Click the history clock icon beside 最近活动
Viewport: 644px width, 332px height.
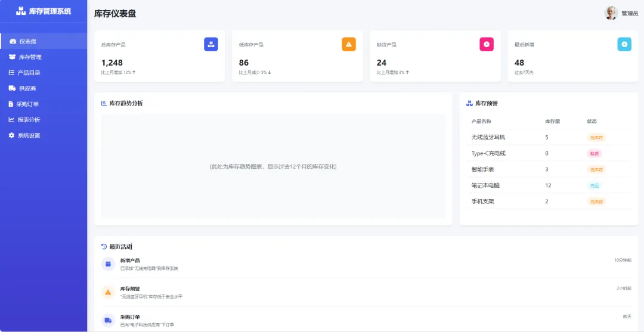(x=104, y=247)
